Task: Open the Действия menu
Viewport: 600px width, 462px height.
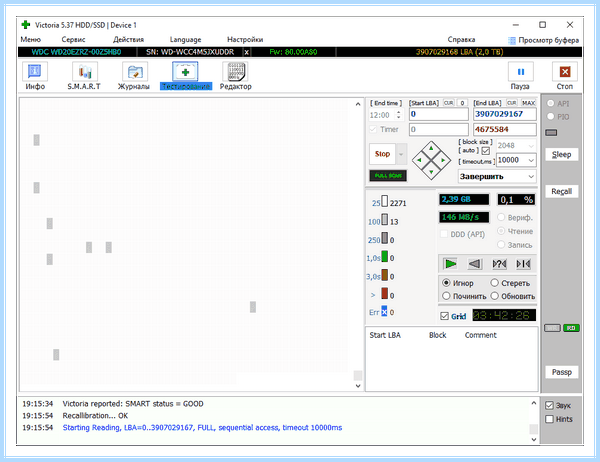Action: coord(128,39)
